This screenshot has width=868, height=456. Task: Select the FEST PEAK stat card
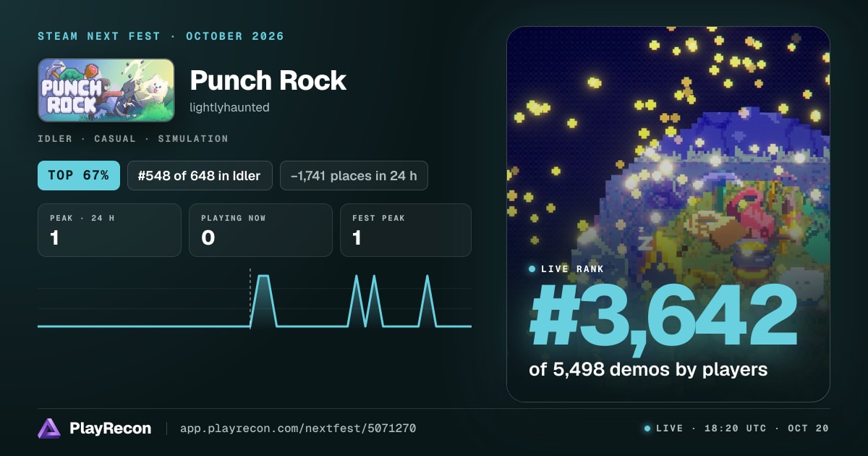coord(405,230)
